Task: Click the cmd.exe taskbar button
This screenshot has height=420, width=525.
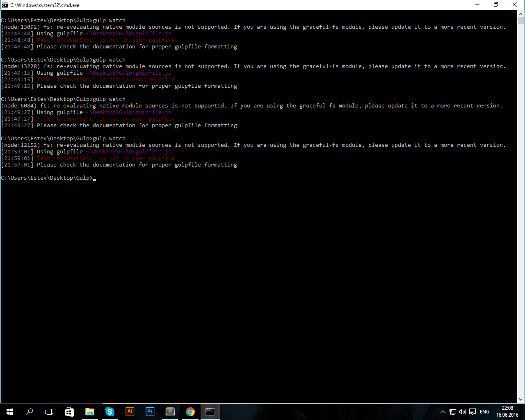Action: point(210,412)
